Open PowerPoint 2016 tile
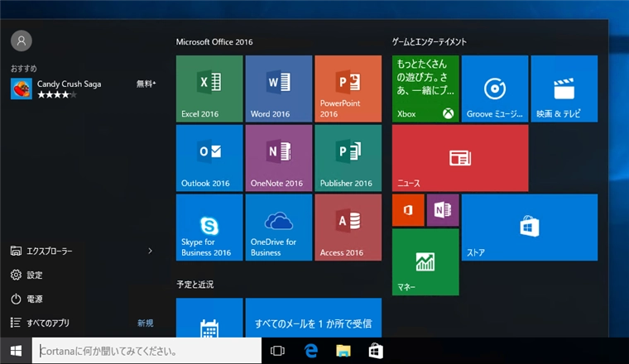The image size is (629, 364). tap(348, 89)
